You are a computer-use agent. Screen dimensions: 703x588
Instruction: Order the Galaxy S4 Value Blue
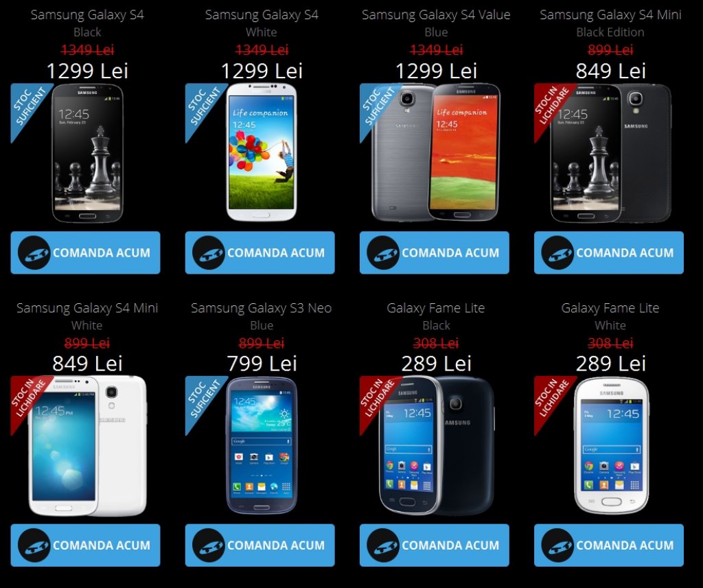pyautogui.click(x=434, y=252)
